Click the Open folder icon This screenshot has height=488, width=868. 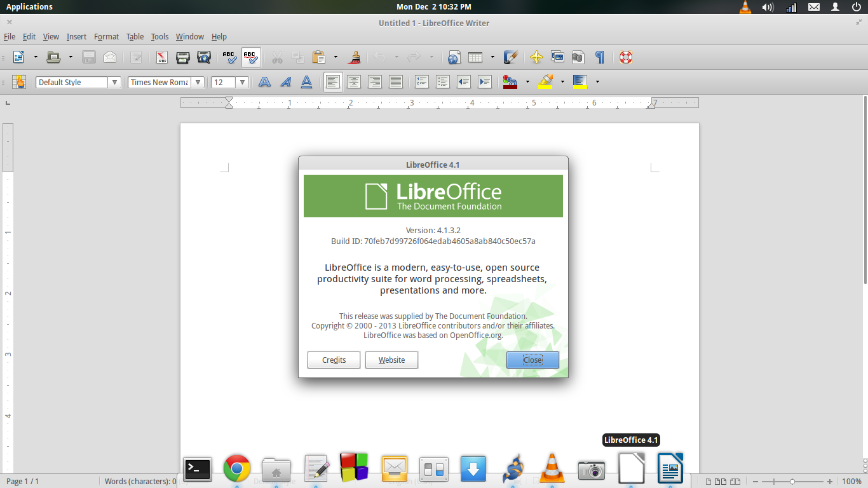click(x=54, y=57)
